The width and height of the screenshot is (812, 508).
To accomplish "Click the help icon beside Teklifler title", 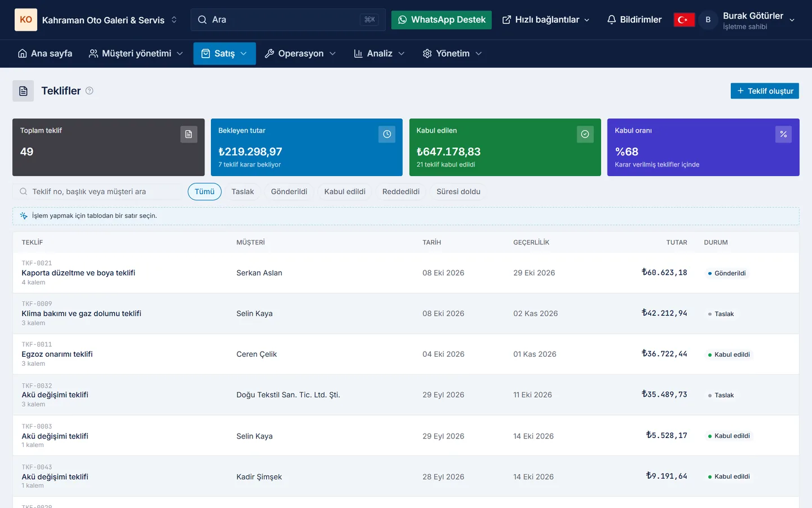I will coord(89,91).
